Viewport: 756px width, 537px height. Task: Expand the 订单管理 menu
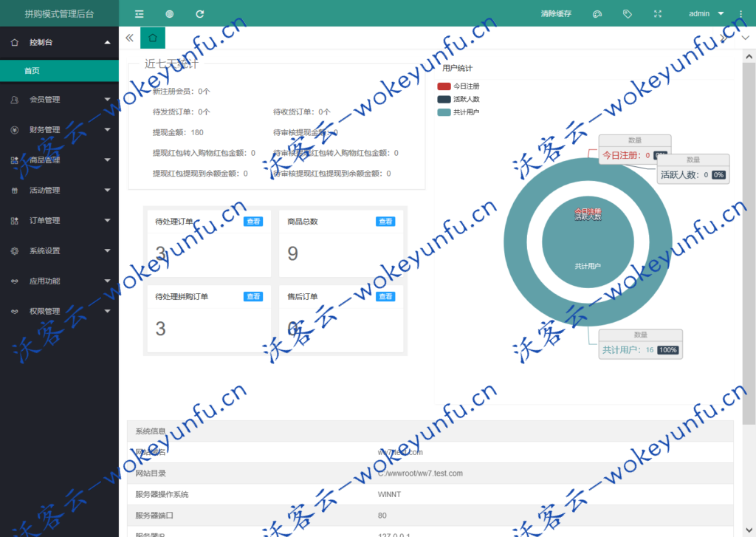(x=59, y=221)
